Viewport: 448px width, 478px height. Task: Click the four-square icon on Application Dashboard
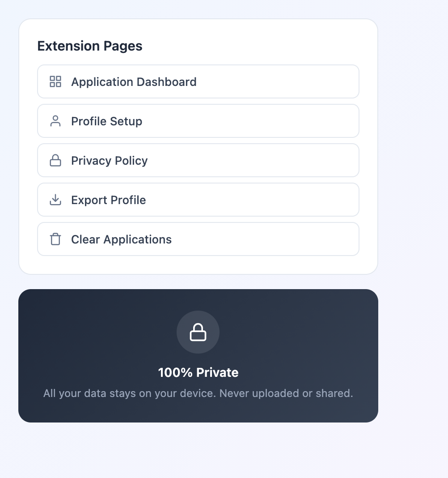tap(55, 81)
